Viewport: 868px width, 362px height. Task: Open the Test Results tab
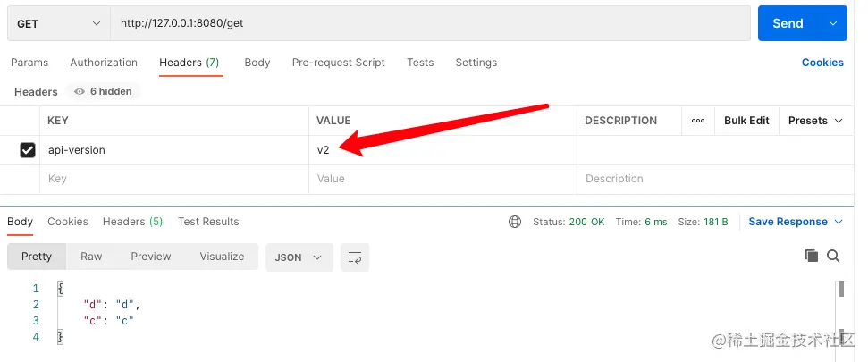pos(208,222)
